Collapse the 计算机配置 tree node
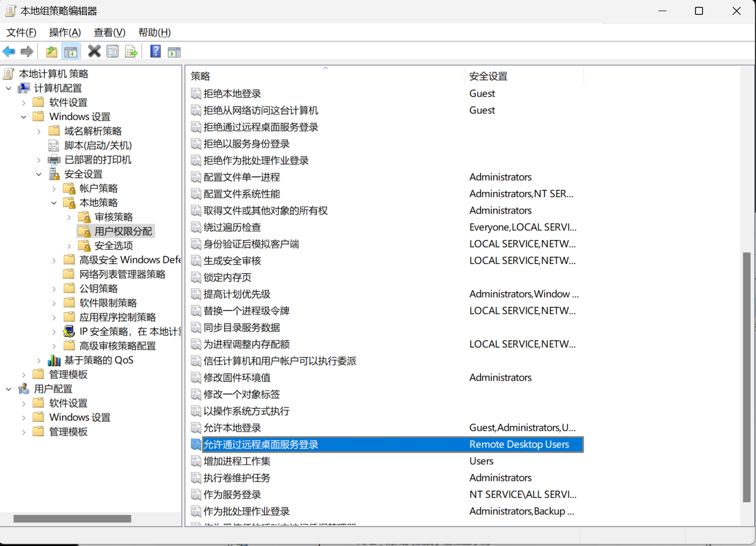This screenshot has width=756, height=546. [x=8, y=88]
